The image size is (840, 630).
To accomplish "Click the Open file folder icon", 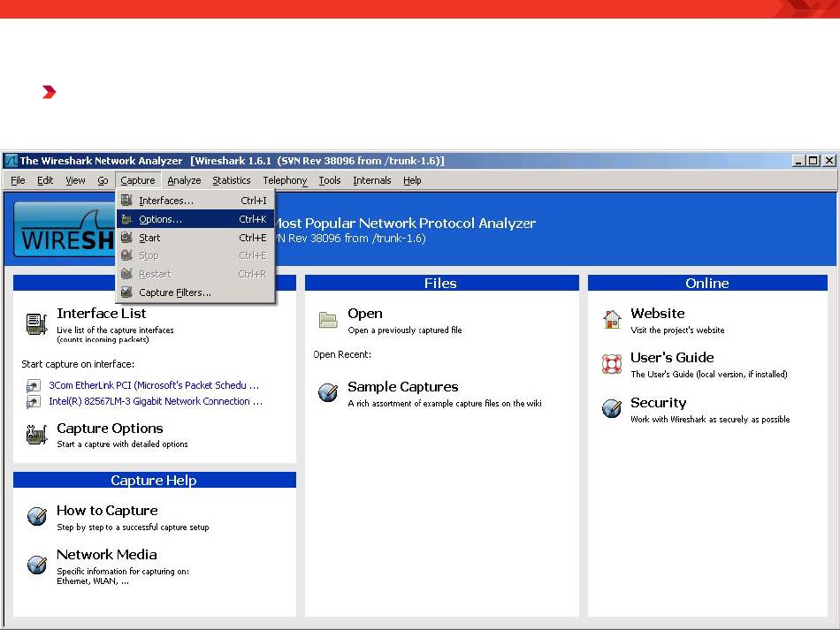I will [x=328, y=320].
